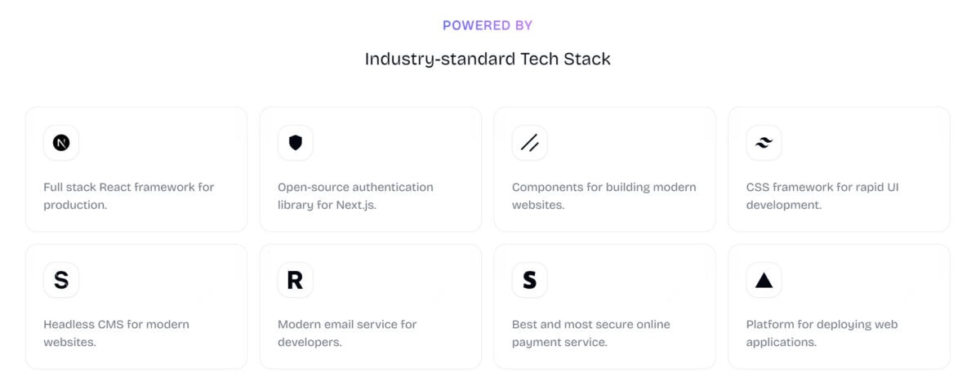The width and height of the screenshot is (980, 390).
Task: Click 'Modern email service for developers' description
Action: pyautogui.click(x=347, y=333)
